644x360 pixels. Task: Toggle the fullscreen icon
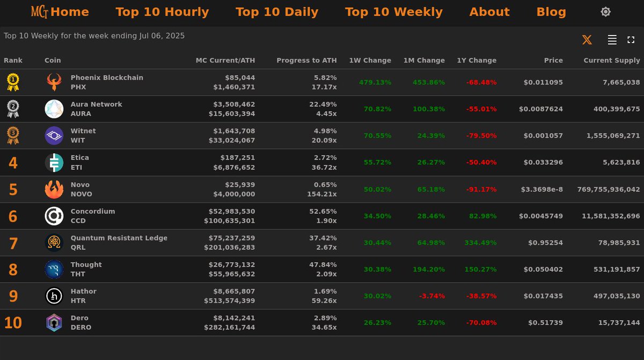tap(631, 40)
